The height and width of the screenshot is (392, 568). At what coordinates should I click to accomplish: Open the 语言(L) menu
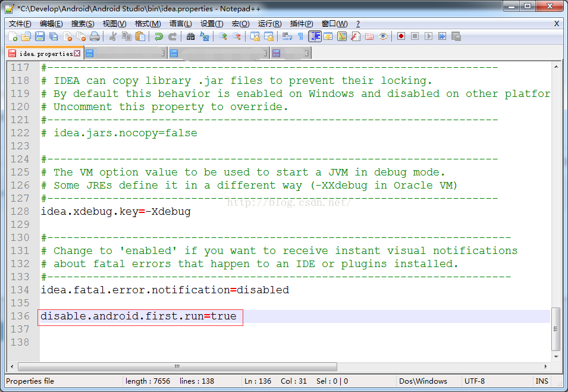point(180,24)
